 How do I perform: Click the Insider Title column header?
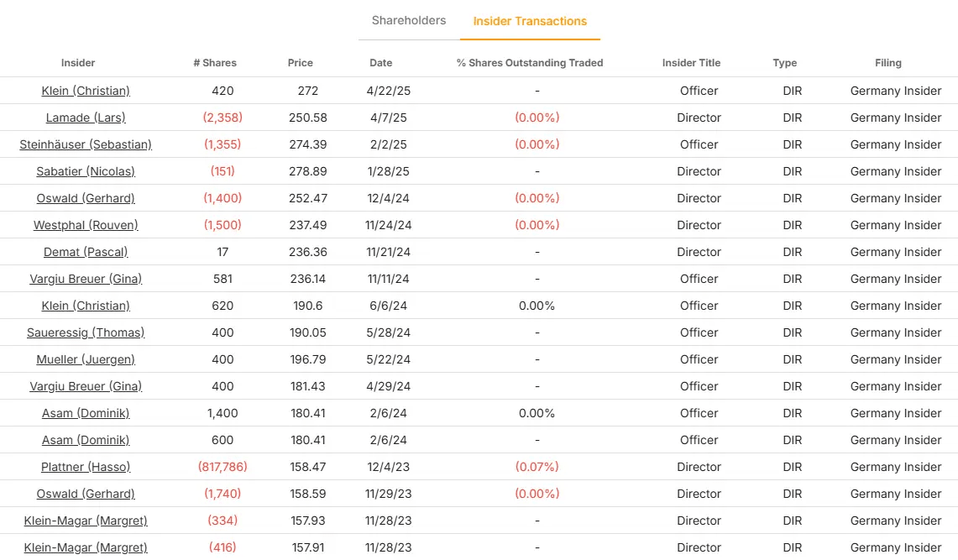coord(691,62)
